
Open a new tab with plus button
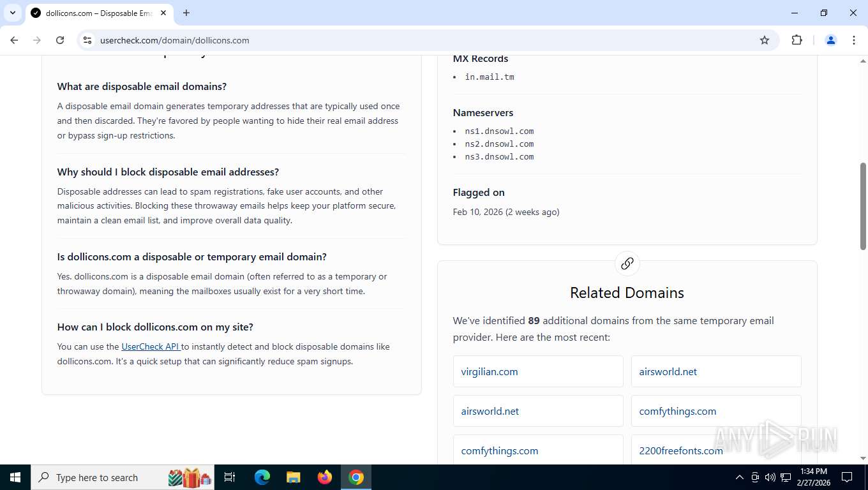(x=186, y=13)
